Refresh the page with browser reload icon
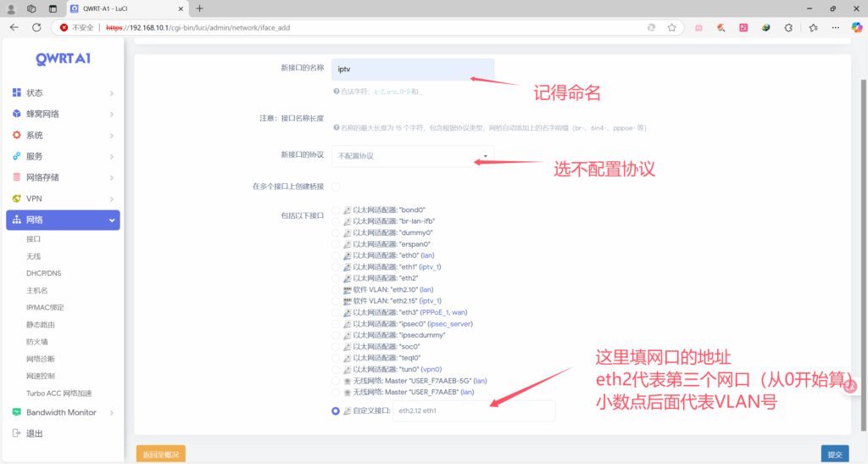Viewport: 868px width, 464px height. click(x=36, y=27)
